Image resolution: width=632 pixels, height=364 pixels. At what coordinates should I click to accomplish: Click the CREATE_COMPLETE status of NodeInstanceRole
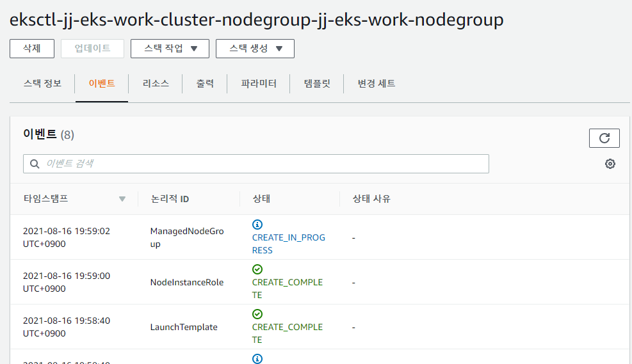pyautogui.click(x=288, y=289)
